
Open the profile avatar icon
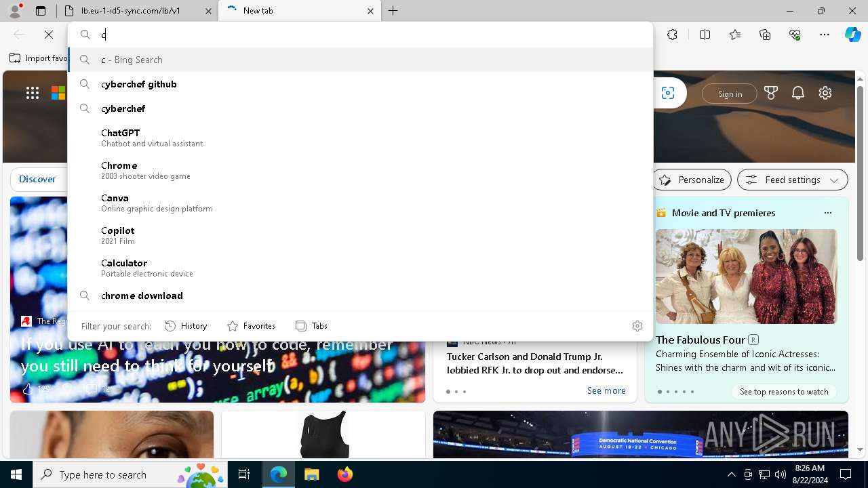[15, 11]
